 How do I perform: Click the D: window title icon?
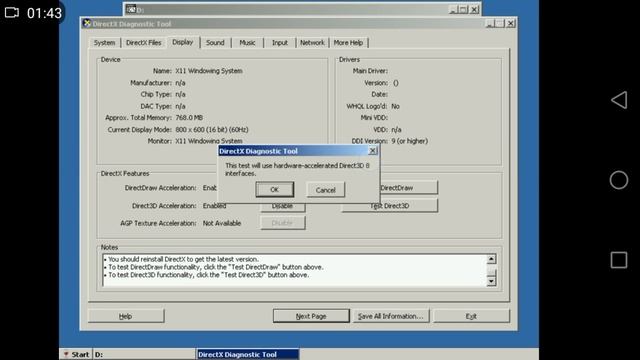[x=131, y=9]
